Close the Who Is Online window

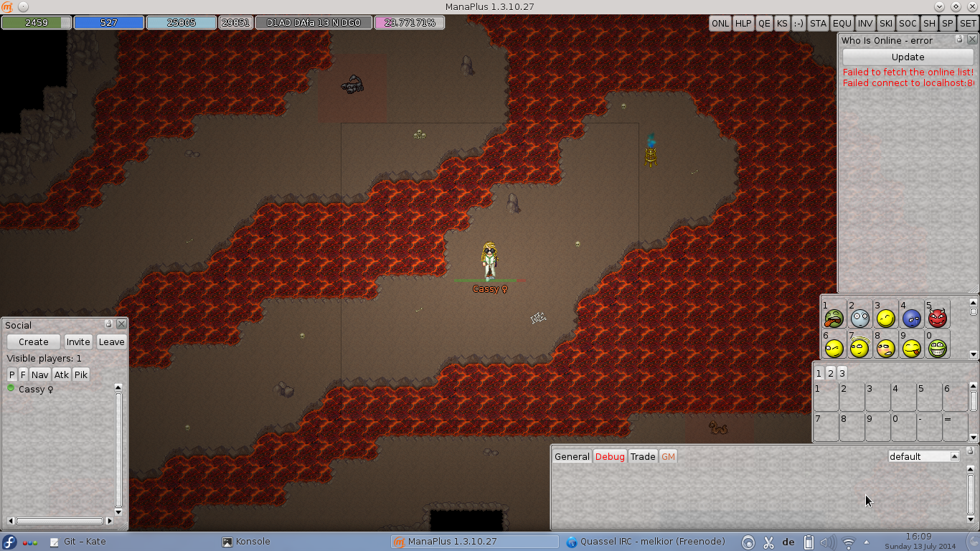point(972,39)
